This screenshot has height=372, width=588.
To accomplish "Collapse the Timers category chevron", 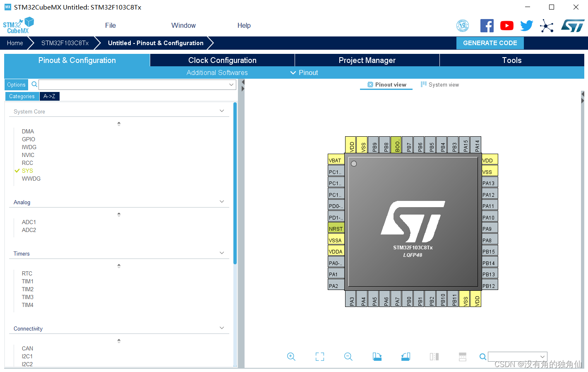I will coord(222,253).
